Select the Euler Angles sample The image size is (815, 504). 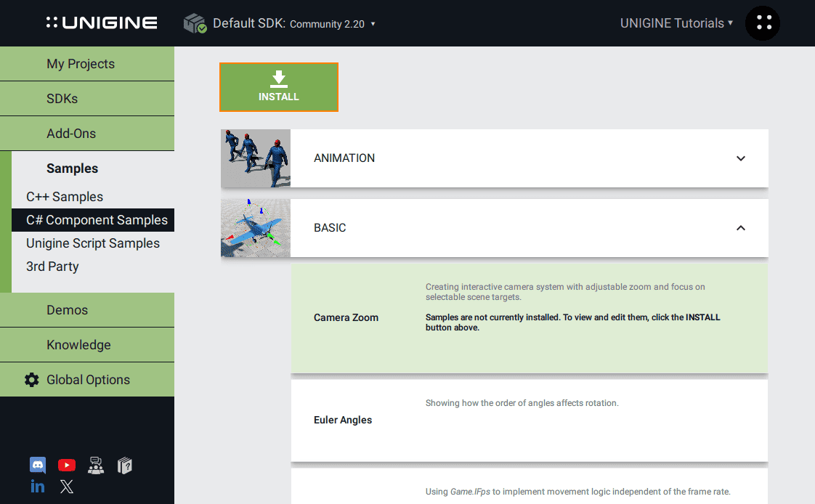tap(529, 420)
